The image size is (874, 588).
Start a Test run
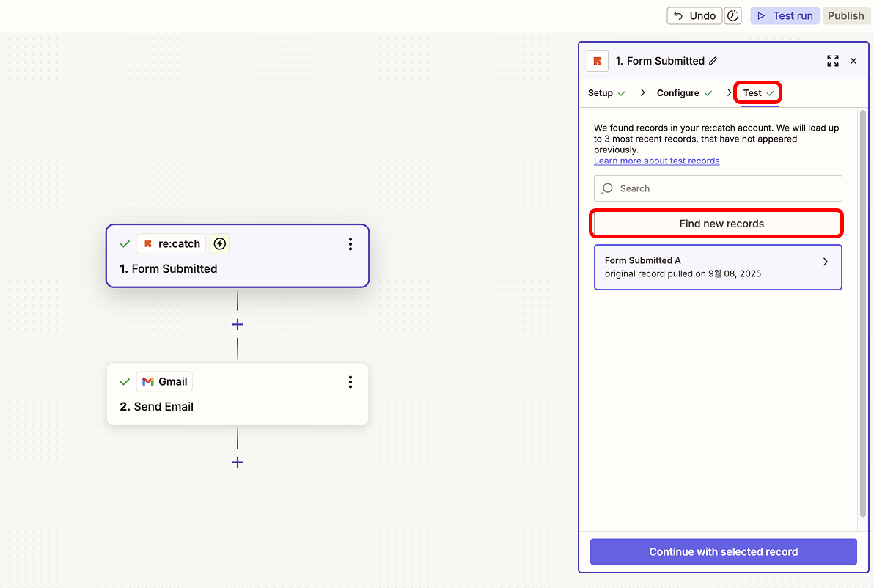(x=785, y=16)
